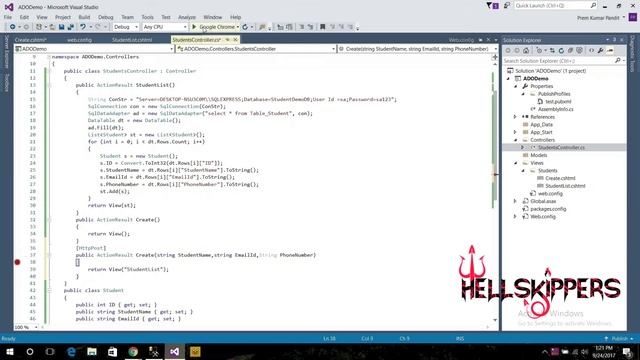Click the Home icon in Solution Explorer

click(x=526, y=51)
